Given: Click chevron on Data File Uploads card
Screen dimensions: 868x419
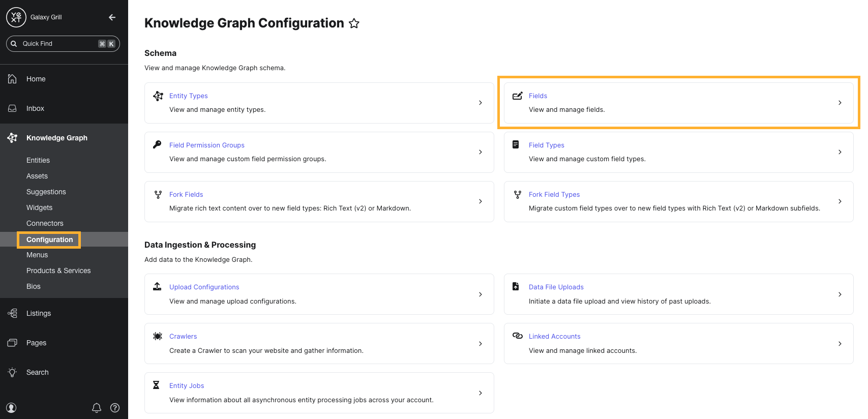Looking at the screenshot, I should (840, 294).
